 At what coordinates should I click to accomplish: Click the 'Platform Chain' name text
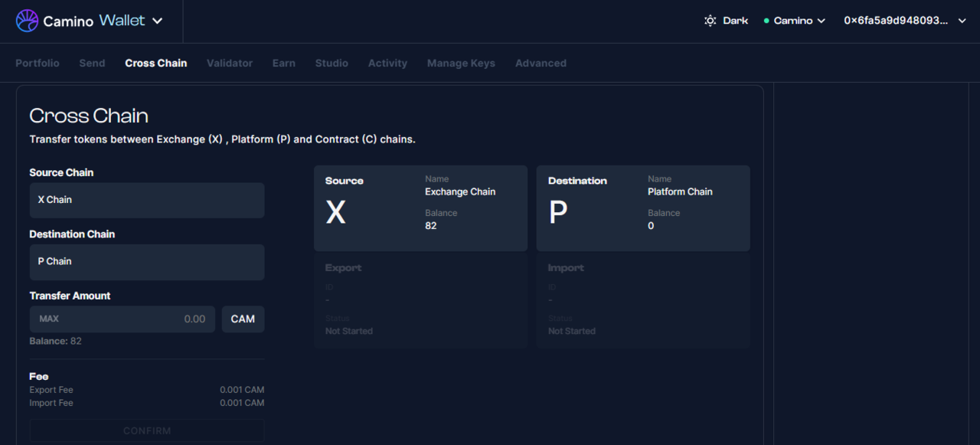tap(680, 191)
